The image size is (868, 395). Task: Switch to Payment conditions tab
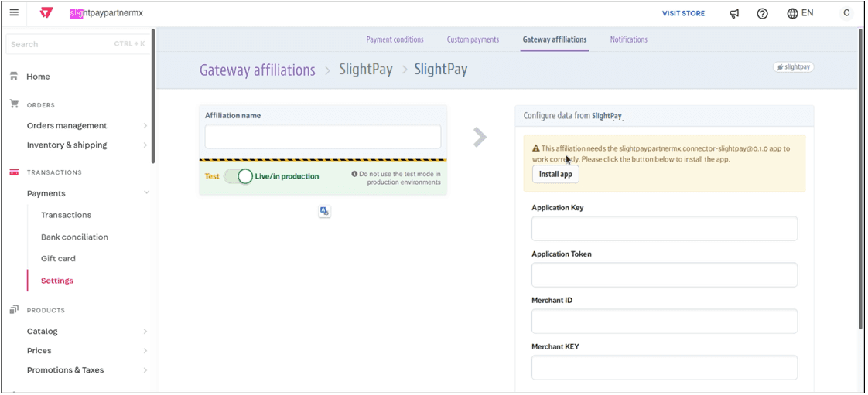(x=395, y=39)
